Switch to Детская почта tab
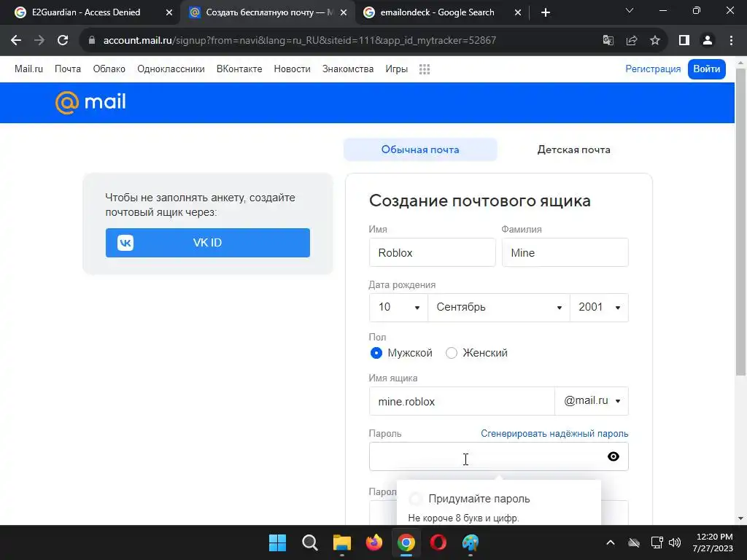 click(573, 149)
